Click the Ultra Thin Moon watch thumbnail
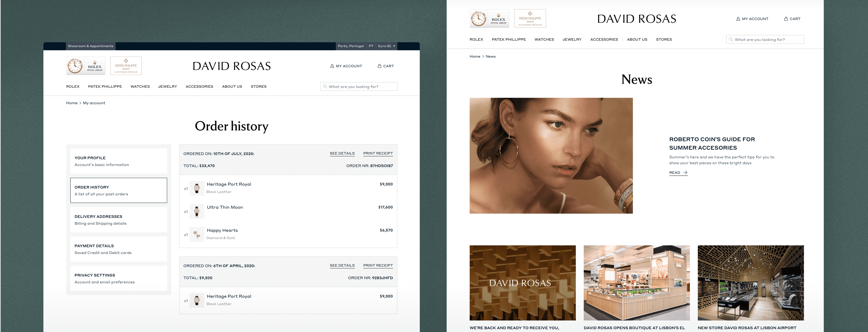Screen dimensions: 868x332 click(197, 211)
